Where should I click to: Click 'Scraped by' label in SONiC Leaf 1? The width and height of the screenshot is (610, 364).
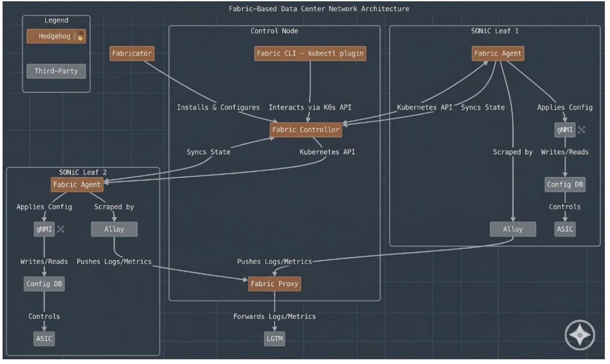pos(513,152)
